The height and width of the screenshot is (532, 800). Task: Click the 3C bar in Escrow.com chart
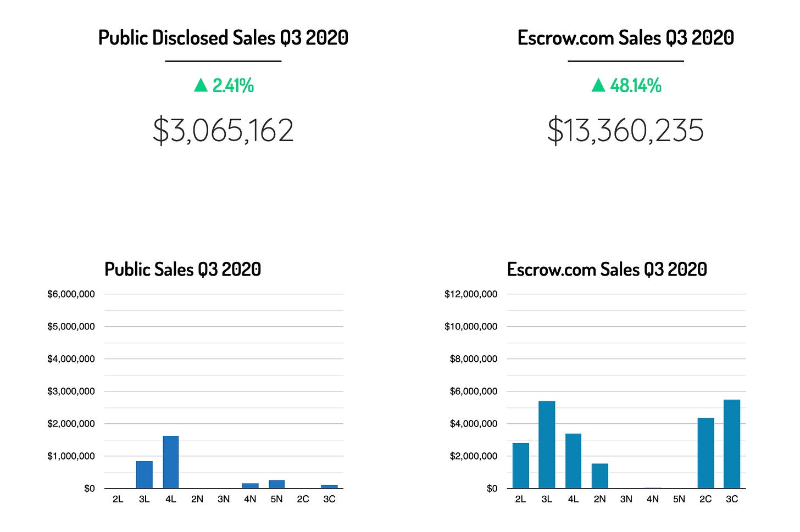[732, 444]
